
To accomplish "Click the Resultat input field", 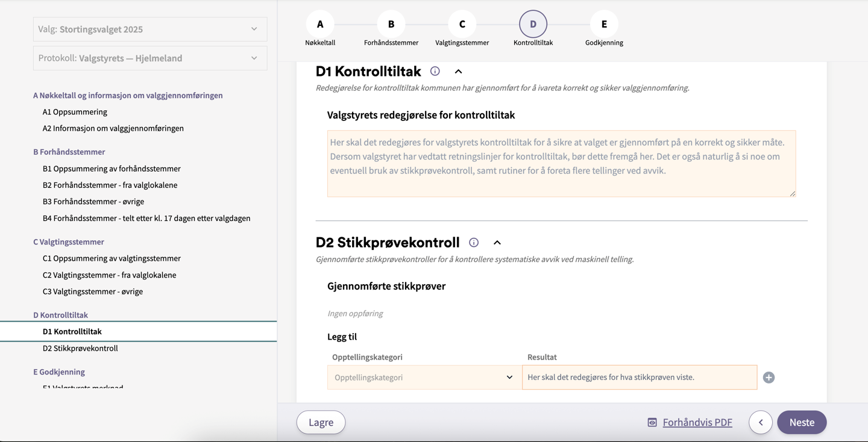I will tap(639, 378).
